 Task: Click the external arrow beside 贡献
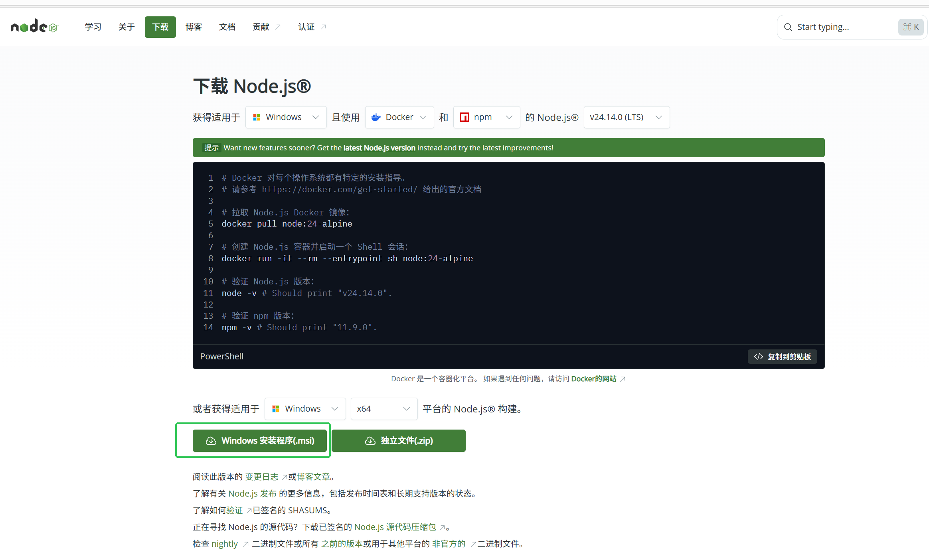click(278, 27)
